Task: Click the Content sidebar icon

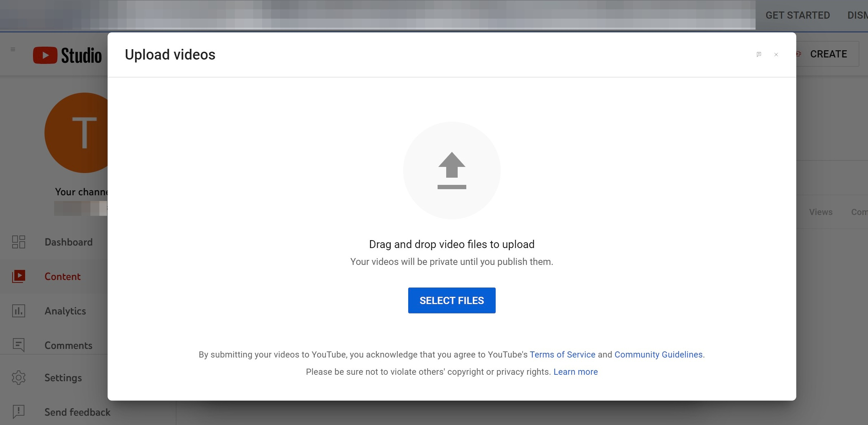Action: [x=19, y=276]
